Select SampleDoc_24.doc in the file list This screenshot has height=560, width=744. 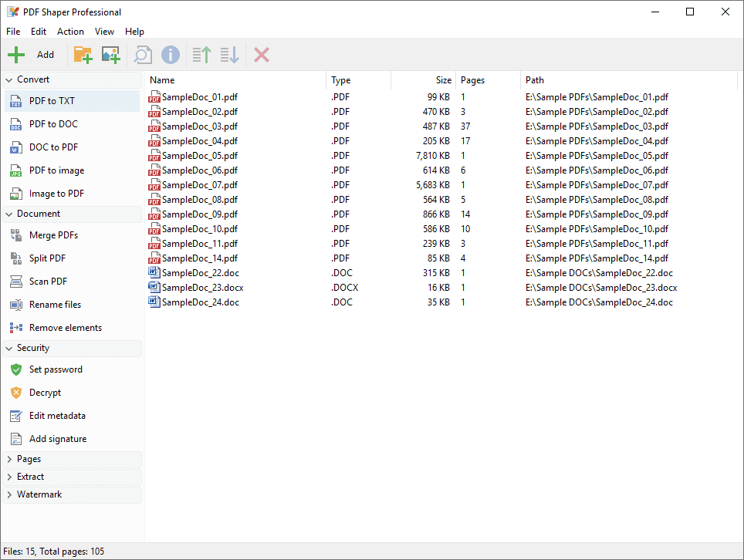200,302
